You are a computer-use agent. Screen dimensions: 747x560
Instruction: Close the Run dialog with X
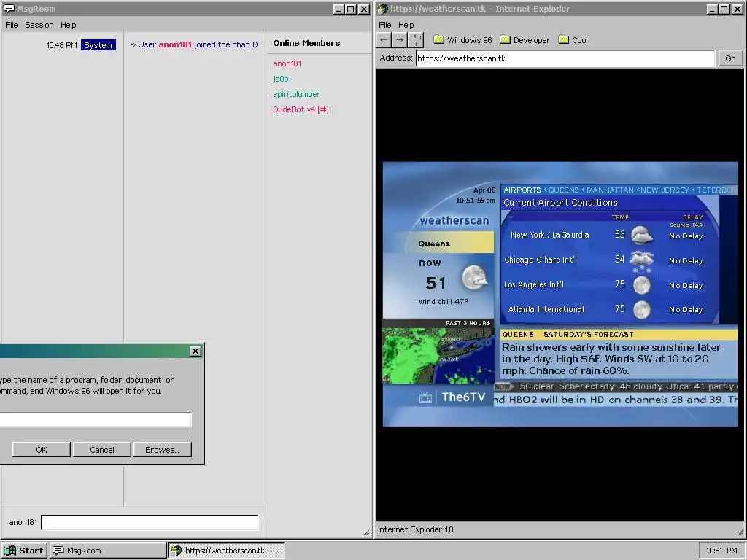pyautogui.click(x=196, y=351)
